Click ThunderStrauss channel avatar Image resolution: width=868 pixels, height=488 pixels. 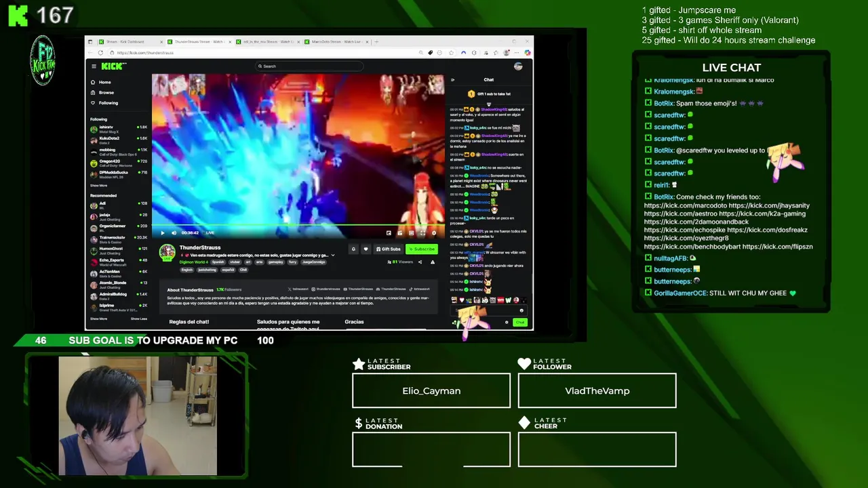click(167, 252)
